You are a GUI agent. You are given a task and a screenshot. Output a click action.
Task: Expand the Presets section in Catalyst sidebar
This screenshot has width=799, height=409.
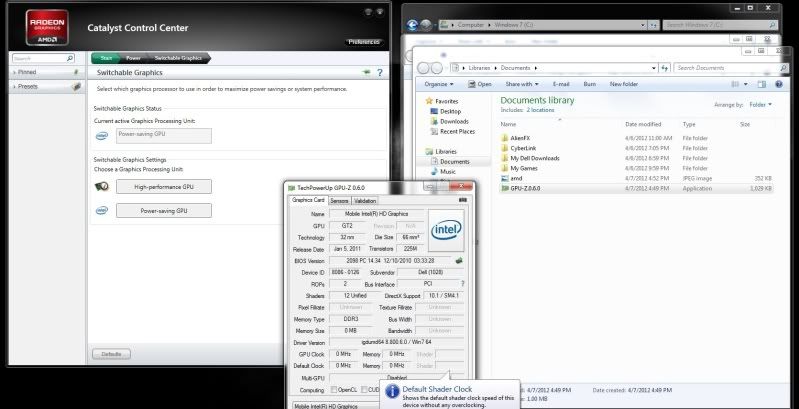pos(15,87)
